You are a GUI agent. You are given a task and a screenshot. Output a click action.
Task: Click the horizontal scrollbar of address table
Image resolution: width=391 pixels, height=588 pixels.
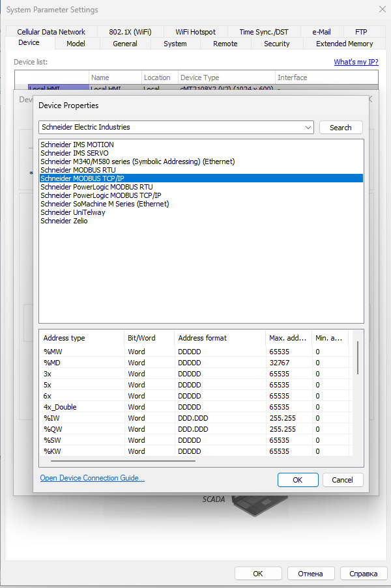point(123,461)
